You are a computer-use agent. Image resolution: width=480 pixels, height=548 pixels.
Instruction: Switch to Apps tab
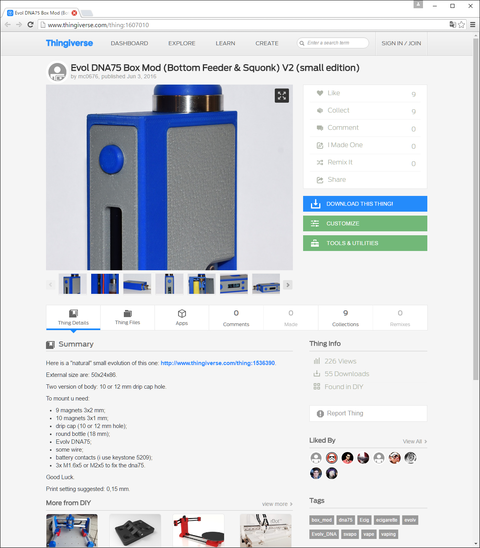point(182,317)
